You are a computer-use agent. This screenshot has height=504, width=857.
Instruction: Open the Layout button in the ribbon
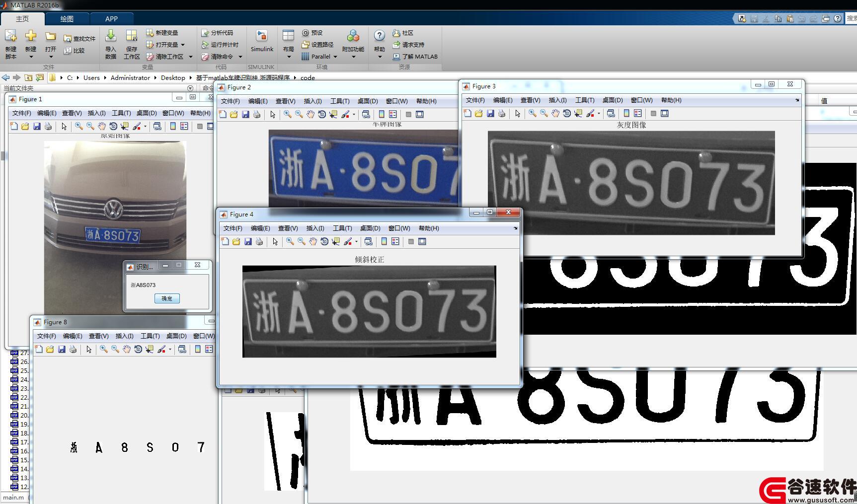coord(288,36)
